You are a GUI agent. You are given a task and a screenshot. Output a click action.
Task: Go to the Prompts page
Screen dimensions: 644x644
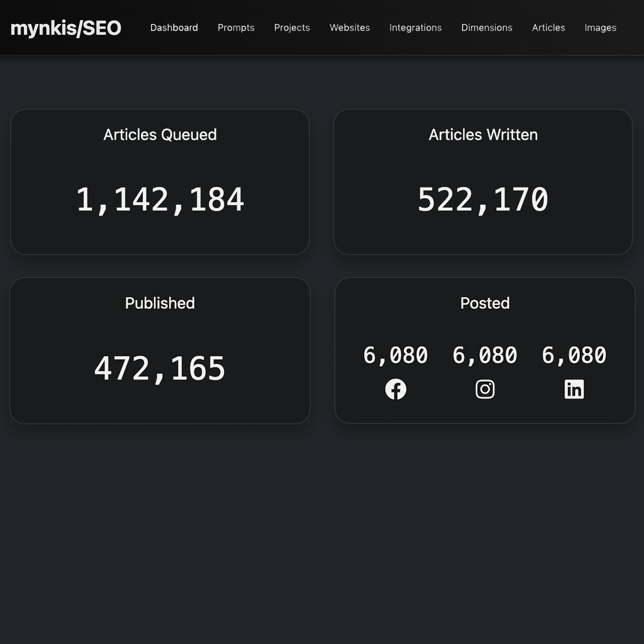(x=236, y=28)
